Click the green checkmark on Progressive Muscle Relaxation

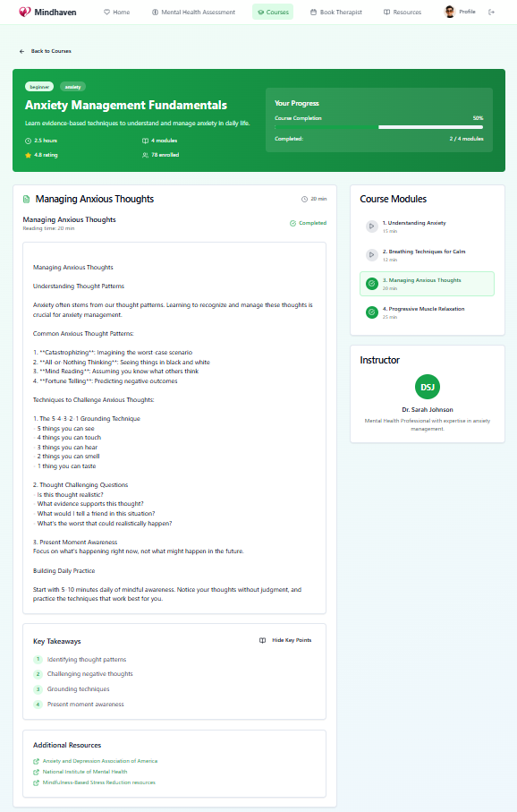pos(371,312)
